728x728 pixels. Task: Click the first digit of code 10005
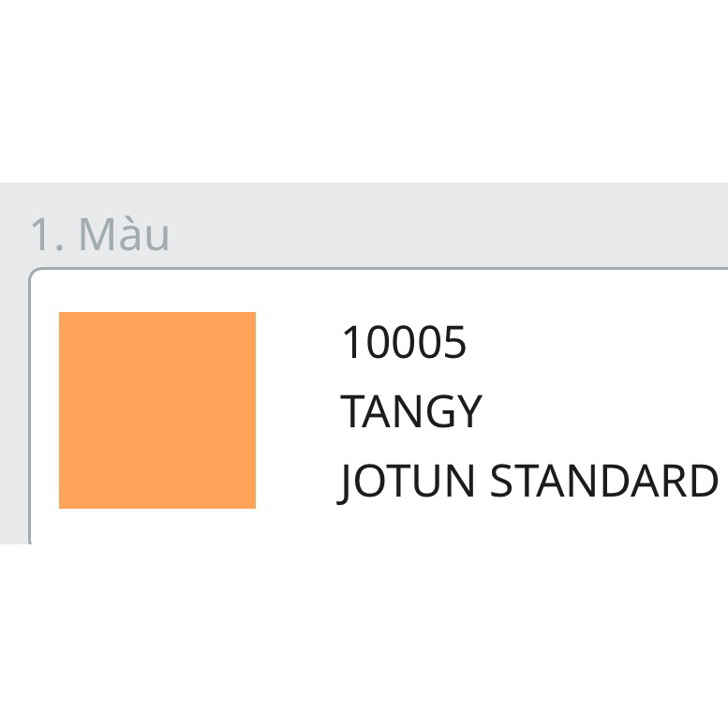[350, 344]
